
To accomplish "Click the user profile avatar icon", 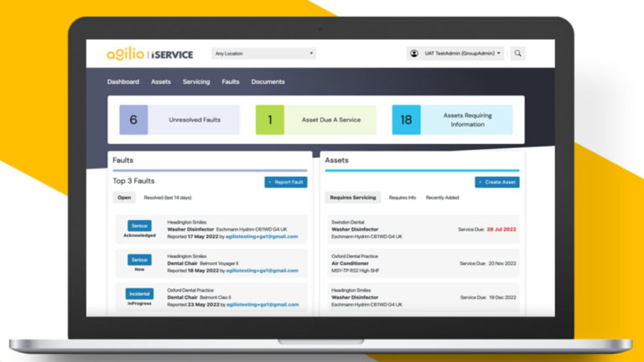I will click(414, 54).
